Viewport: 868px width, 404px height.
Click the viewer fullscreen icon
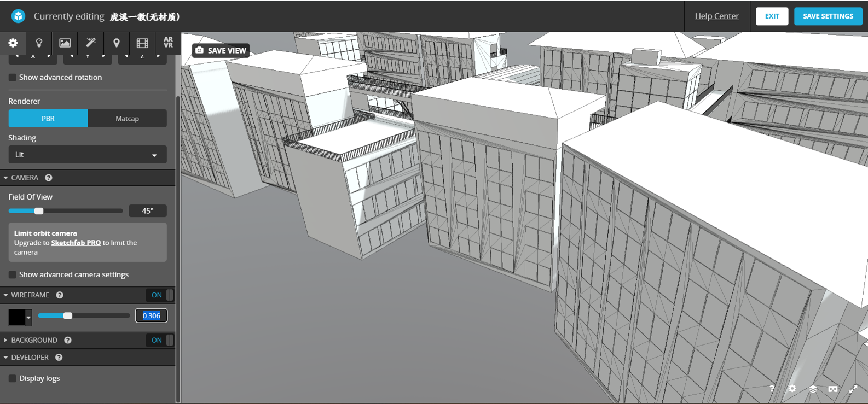(853, 389)
